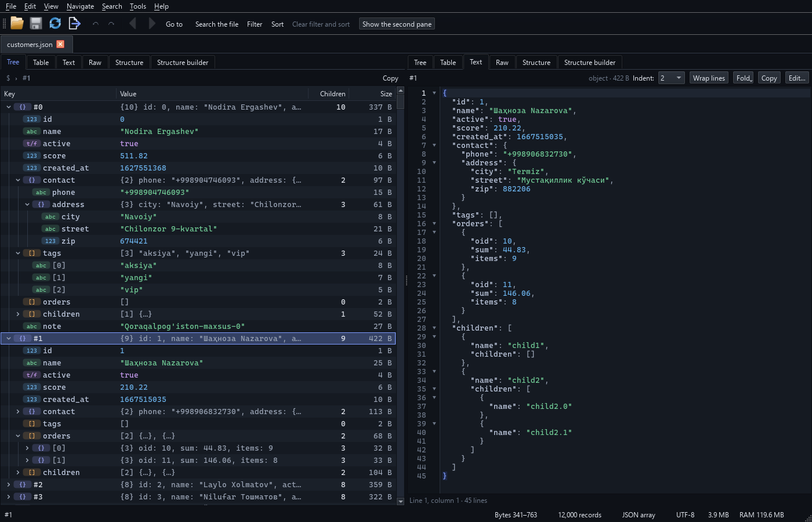
Task: Expand the #3 tree node
Action: [x=9, y=497]
